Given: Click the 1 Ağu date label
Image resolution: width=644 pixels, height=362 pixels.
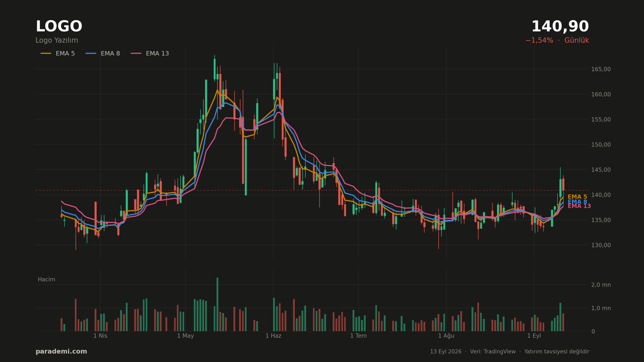Looking at the screenshot, I should click(x=446, y=336).
